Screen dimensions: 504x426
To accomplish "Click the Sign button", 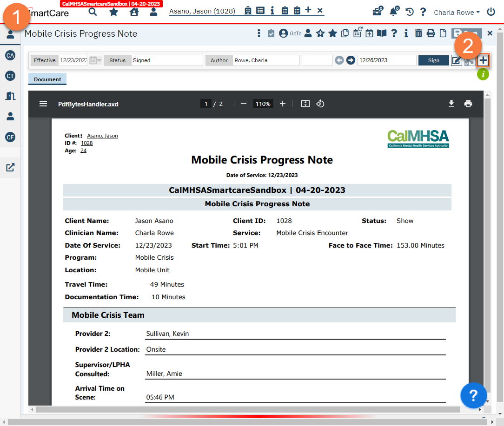I will pos(433,60).
